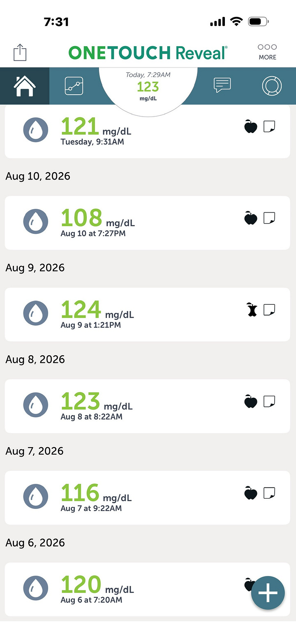Open the MORE menu

267,52
